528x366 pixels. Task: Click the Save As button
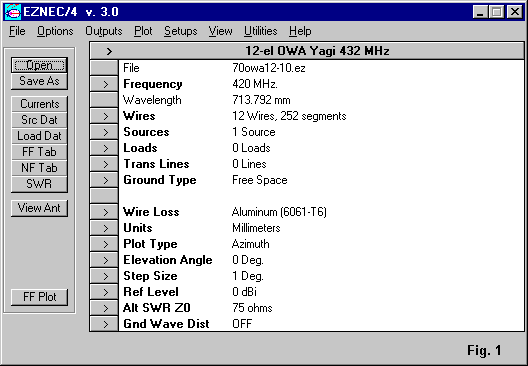pyautogui.click(x=39, y=81)
